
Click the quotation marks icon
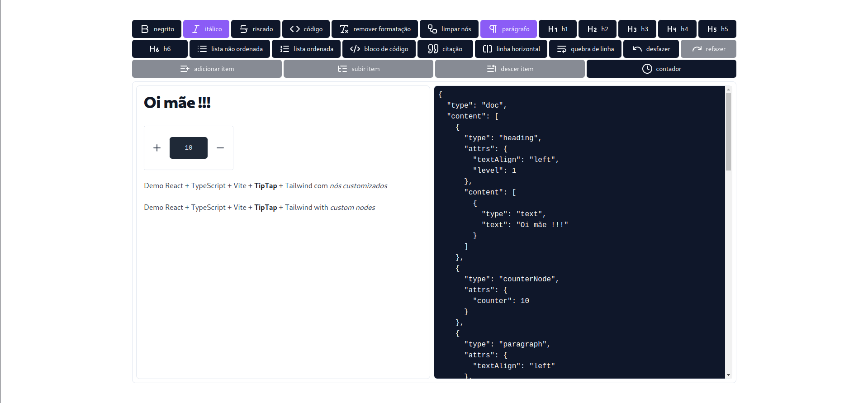tap(433, 49)
